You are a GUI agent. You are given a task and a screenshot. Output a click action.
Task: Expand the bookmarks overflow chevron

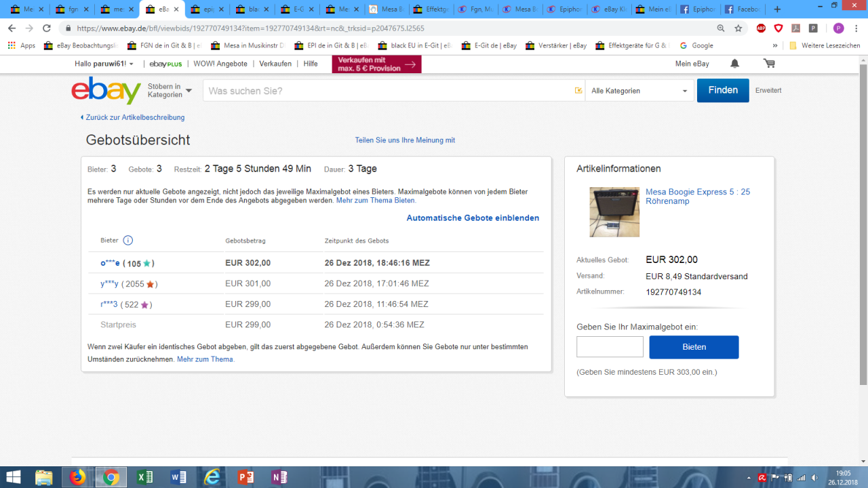(x=775, y=45)
